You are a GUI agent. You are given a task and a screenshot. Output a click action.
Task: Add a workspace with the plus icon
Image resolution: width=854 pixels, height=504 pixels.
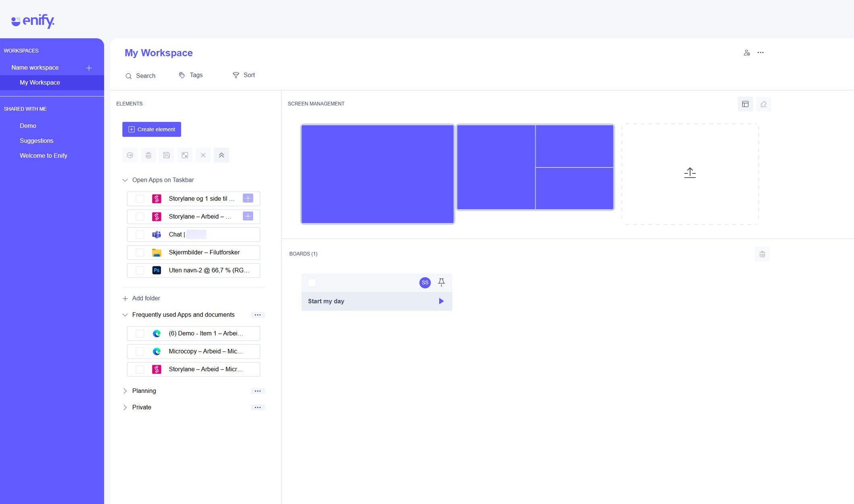pos(89,68)
